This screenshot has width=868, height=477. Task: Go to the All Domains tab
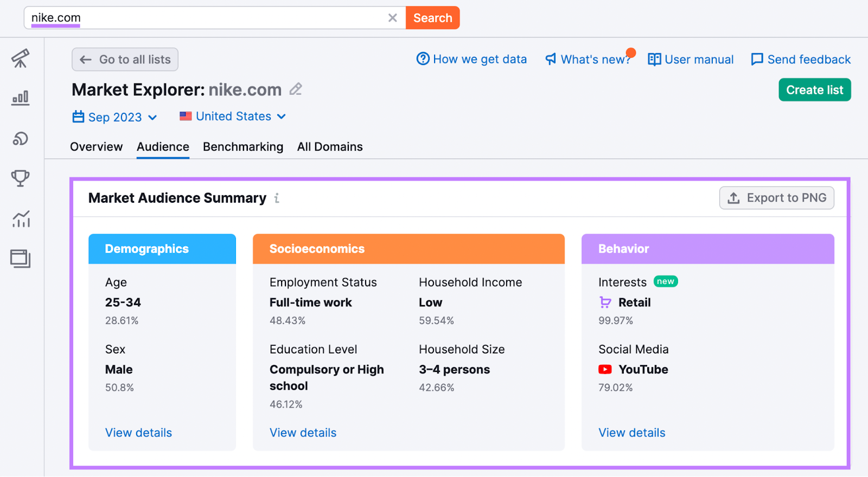[x=330, y=147]
